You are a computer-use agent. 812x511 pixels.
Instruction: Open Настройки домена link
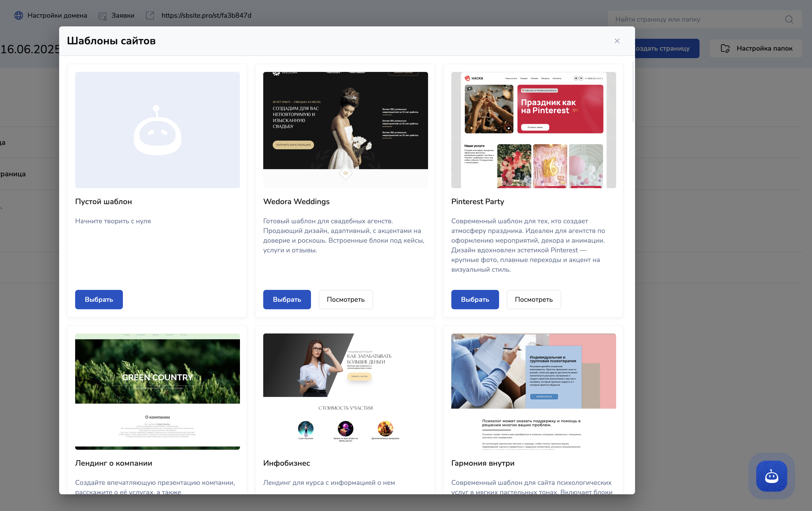coord(57,15)
